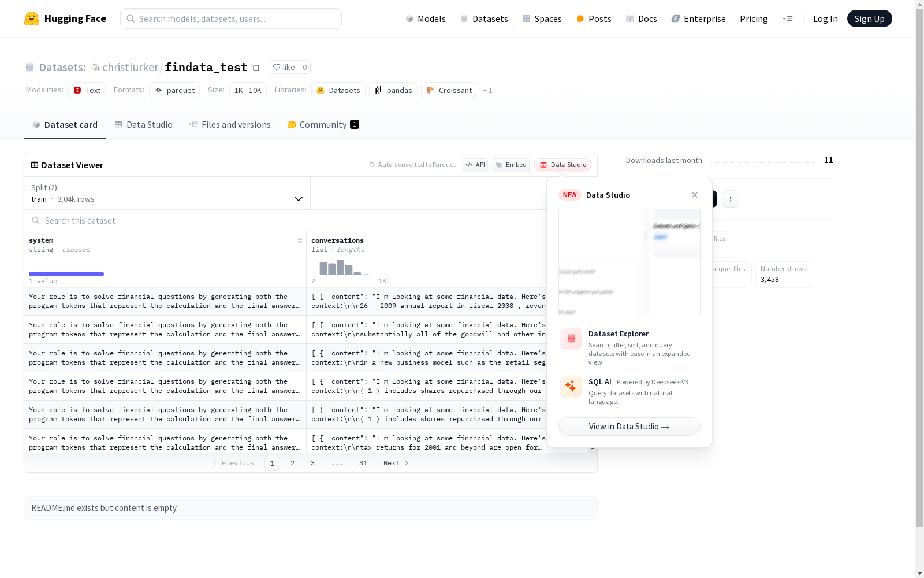Sort the system column via arrows icon
Image resolution: width=924 pixels, height=578 pixels.
click(300, 240)
